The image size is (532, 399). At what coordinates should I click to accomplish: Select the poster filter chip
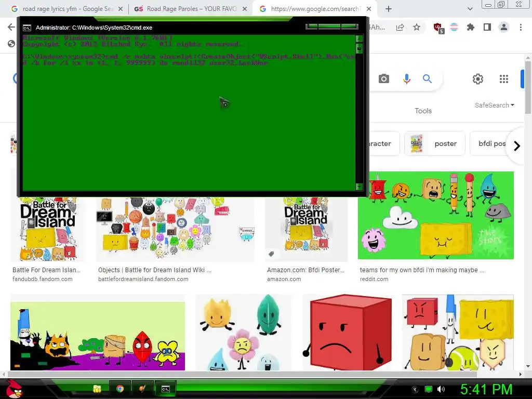(x=435, y=143)
